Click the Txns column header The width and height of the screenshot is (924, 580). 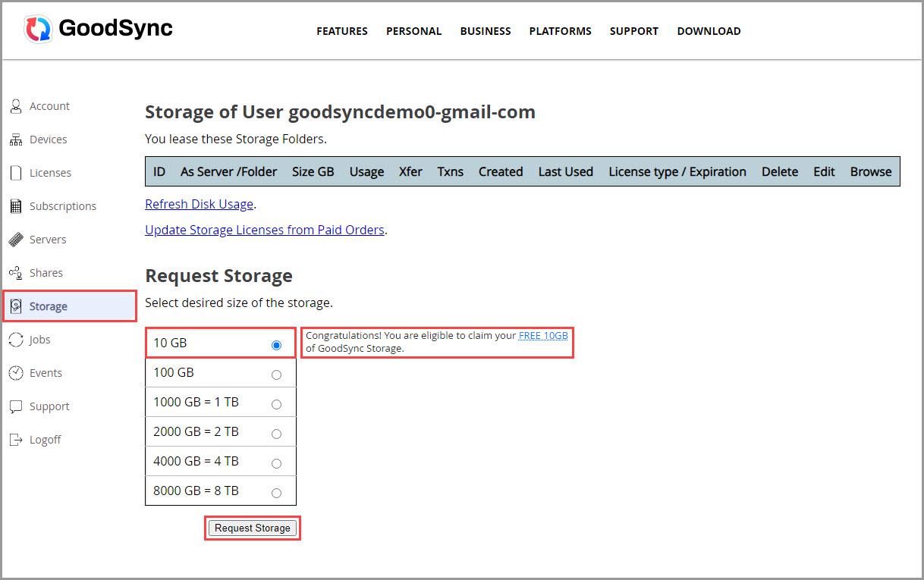pyautogui.click(x=451, y=171)
